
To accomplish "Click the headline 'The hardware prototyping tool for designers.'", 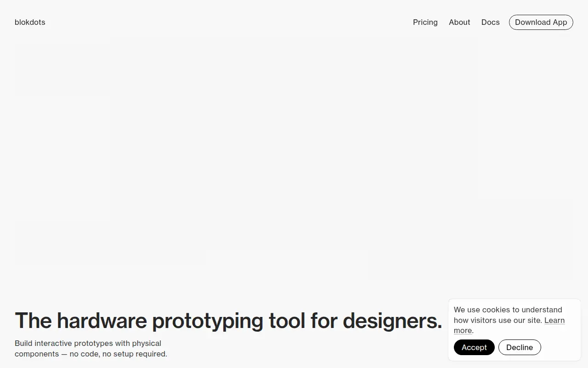I will pos(228,321).
